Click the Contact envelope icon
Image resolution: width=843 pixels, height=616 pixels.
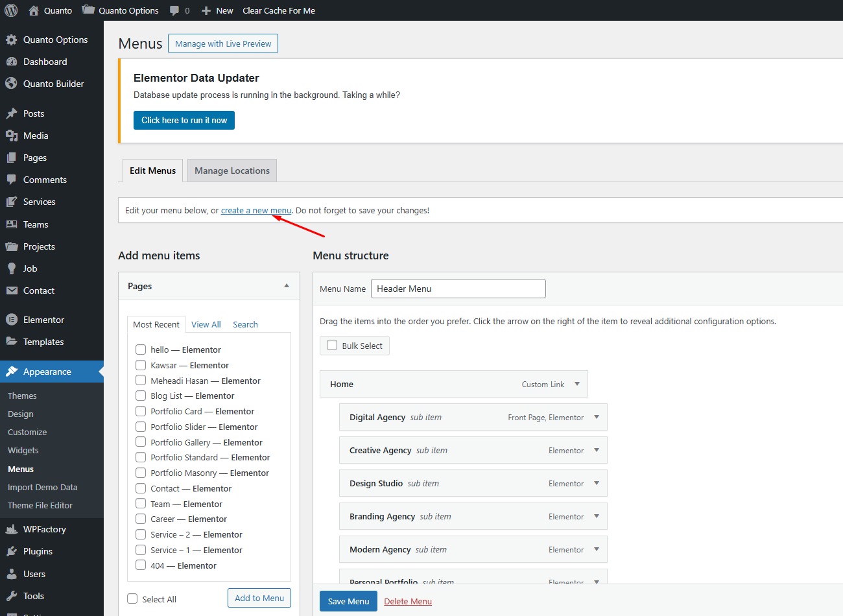12,290
